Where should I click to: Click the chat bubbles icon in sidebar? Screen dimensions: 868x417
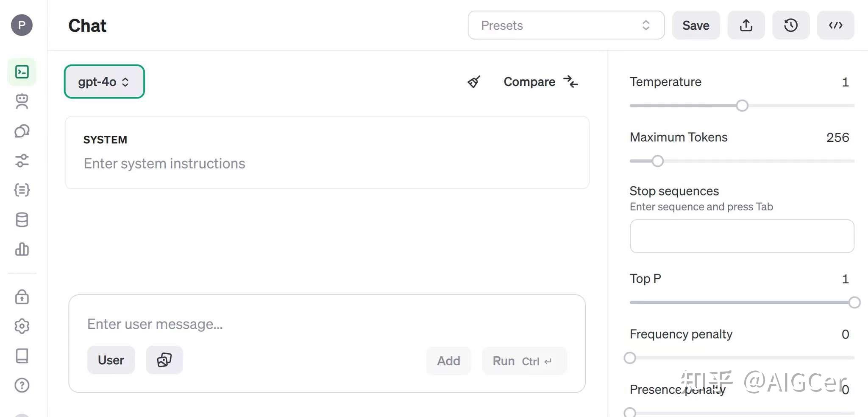(x=22, y=131)
